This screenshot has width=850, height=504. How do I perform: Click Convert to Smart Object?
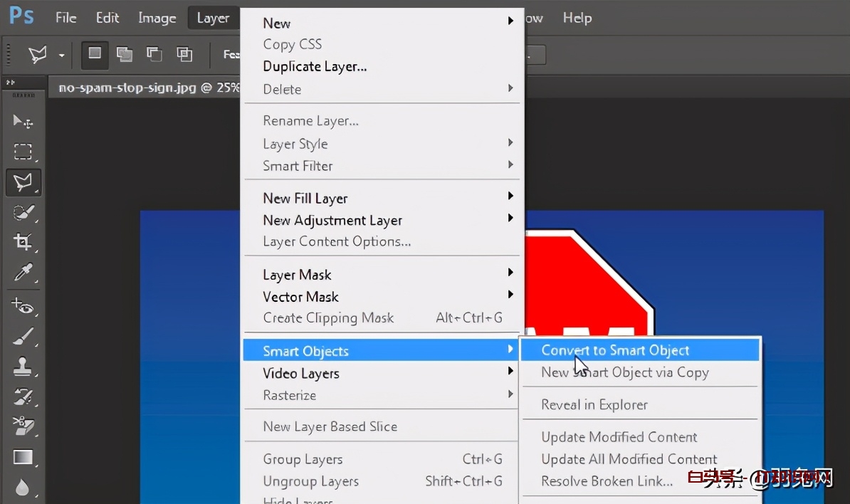point(615,350)
